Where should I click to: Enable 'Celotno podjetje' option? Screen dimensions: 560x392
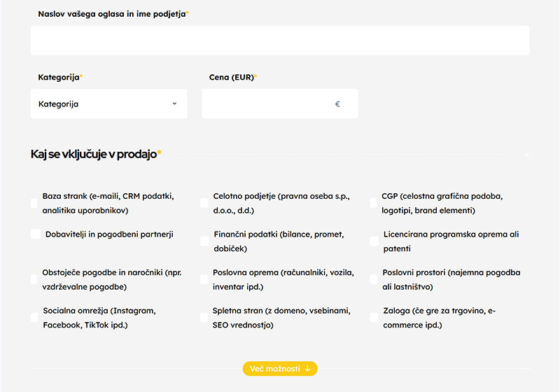(x=204, y=203)
